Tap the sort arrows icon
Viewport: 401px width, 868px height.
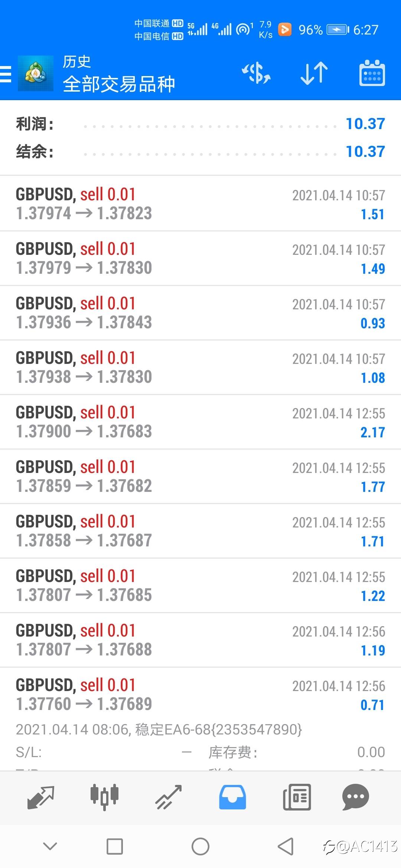[x=314, y=73]
